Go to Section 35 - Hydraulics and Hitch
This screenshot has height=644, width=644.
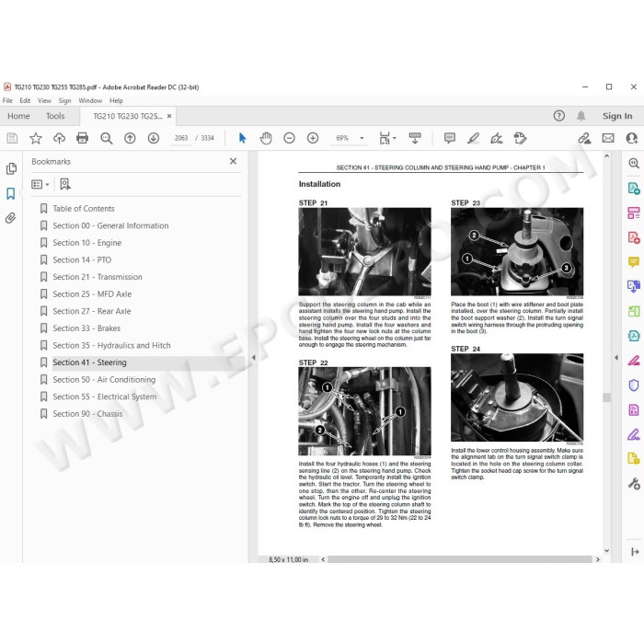[x=111, y=345]
